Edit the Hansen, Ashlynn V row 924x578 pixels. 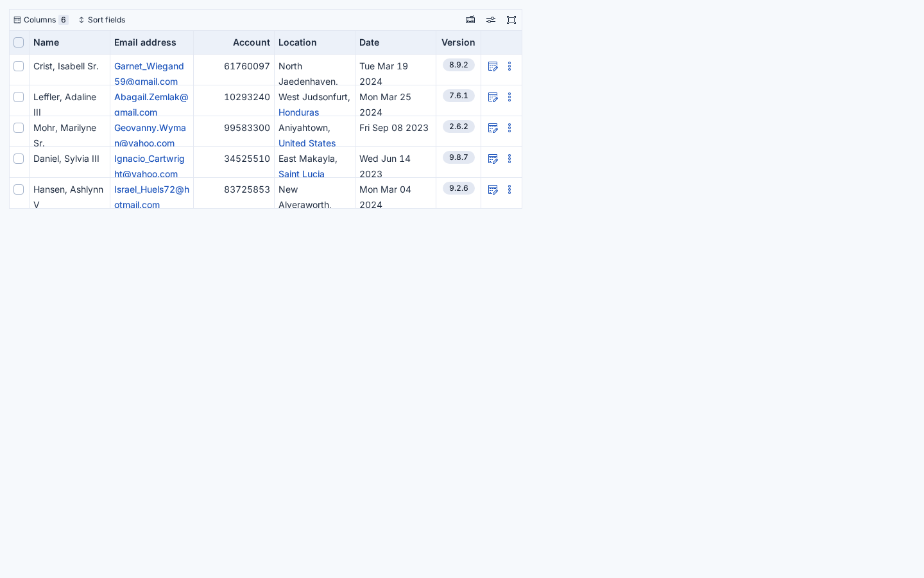493,189
